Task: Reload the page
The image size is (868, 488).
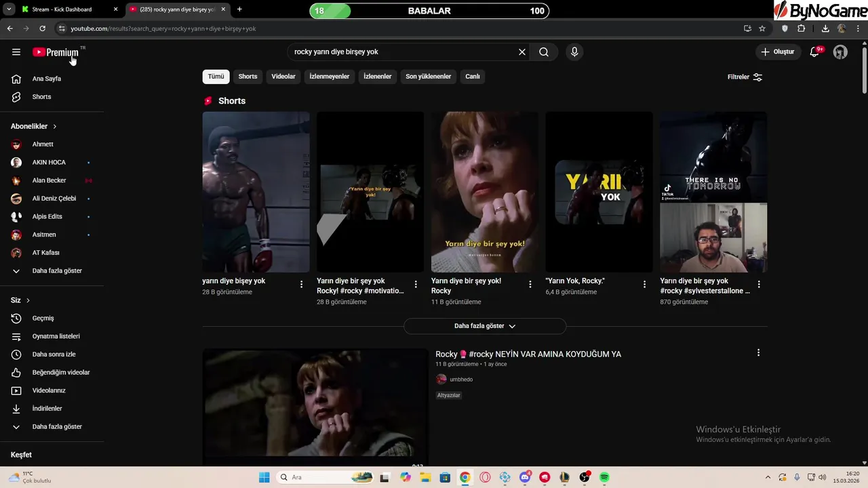Action: pyautogui.click(x=42, y=28)
